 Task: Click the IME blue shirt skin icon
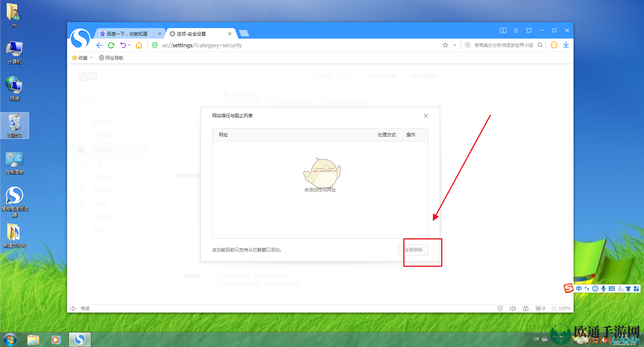point(628,289)
